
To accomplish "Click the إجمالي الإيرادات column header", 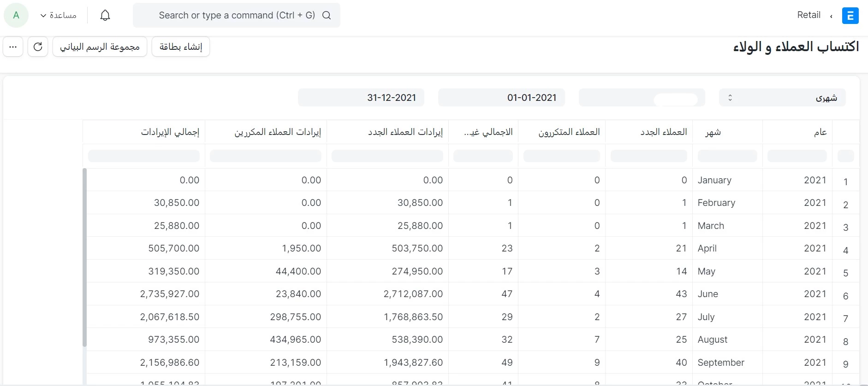I will [x=144, y=132].
